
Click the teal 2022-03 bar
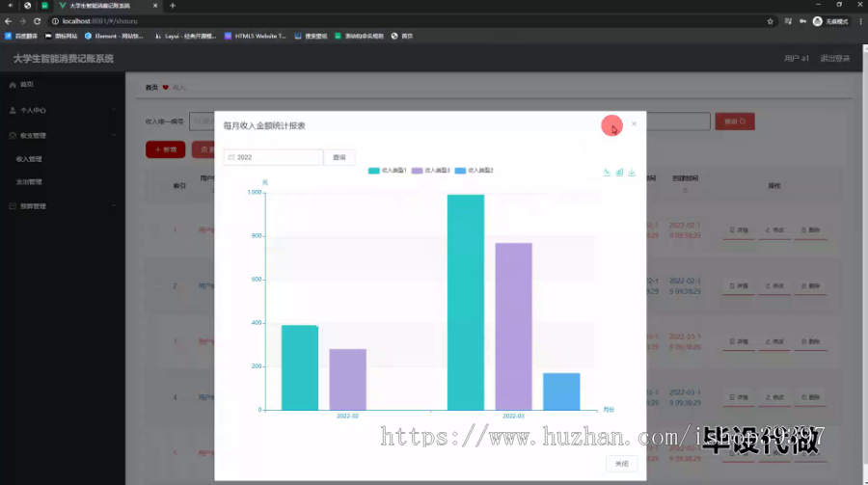(466, 303)
